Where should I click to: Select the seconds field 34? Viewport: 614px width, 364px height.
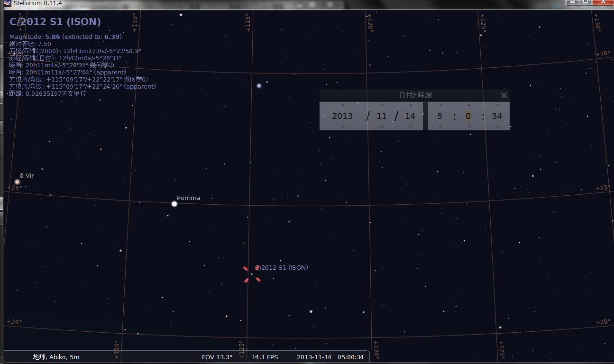pyautogui.click(x=497, y=116)
